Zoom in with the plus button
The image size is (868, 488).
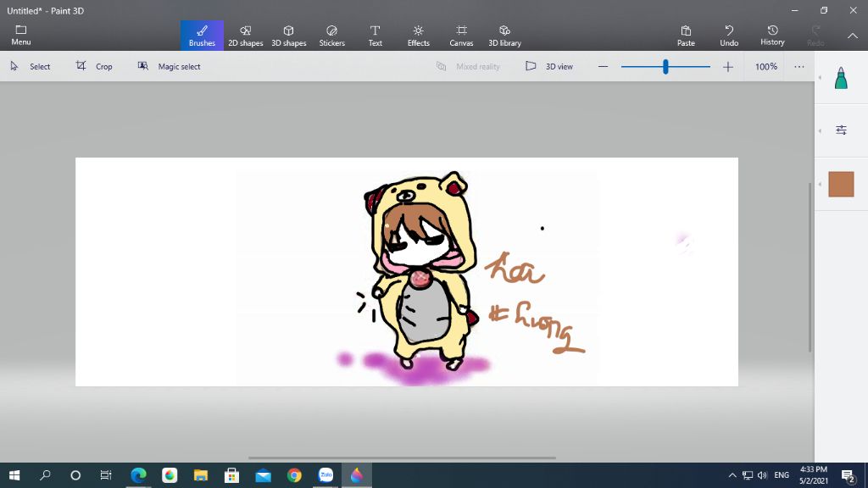(x=727, y=66)
